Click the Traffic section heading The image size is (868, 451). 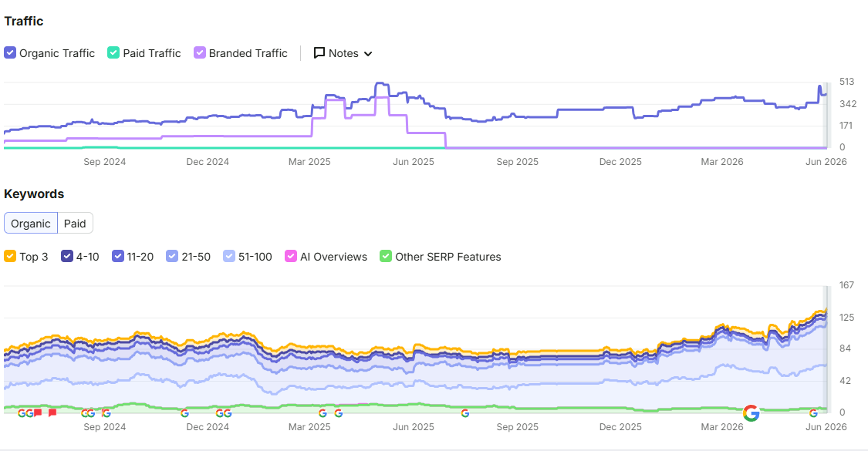pyautogui.click(x=24, y=21)
